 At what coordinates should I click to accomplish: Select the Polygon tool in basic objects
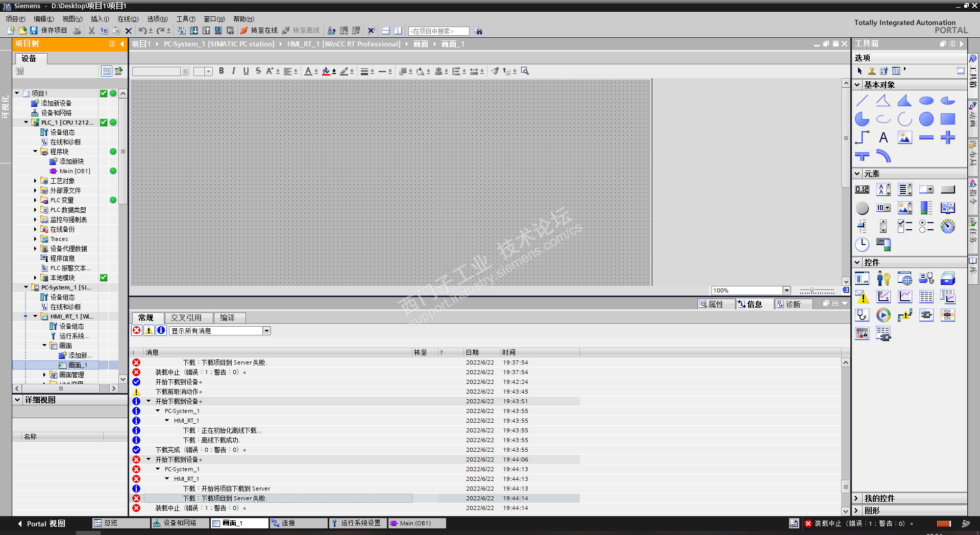(905, 101)
